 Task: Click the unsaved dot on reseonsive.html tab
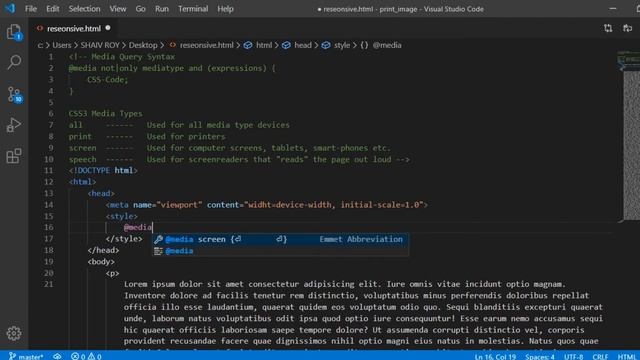(108, 28)
